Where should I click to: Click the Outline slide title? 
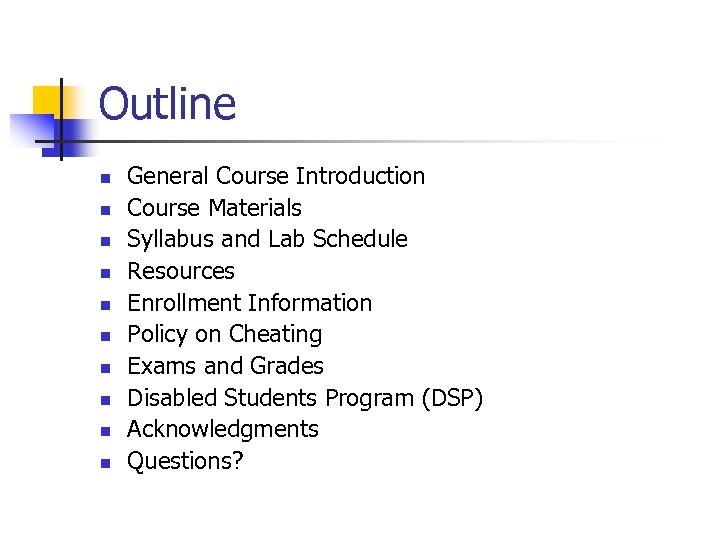click(167, 104)
